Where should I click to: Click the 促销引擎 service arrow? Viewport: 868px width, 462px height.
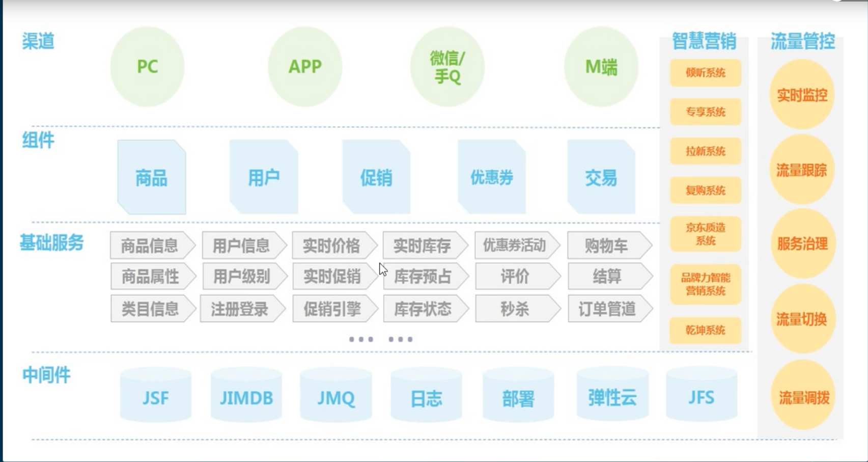pos(335,309)
